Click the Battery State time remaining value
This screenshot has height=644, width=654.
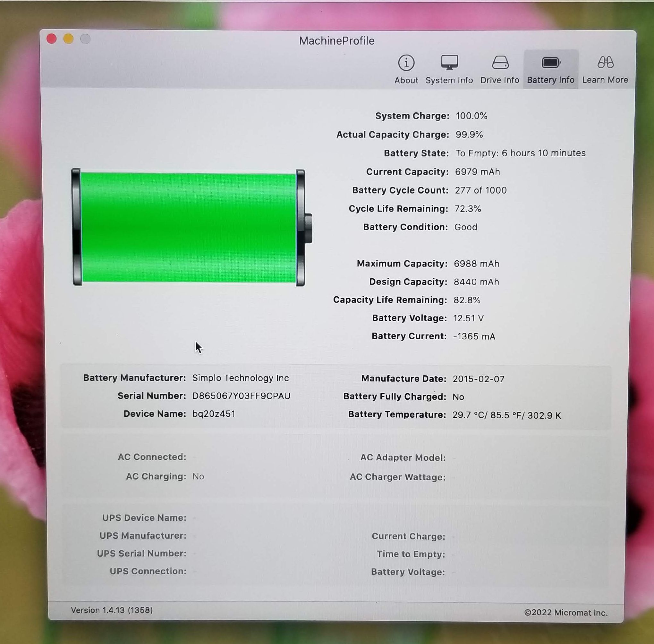pyautogui.click(x=520, y=153)
